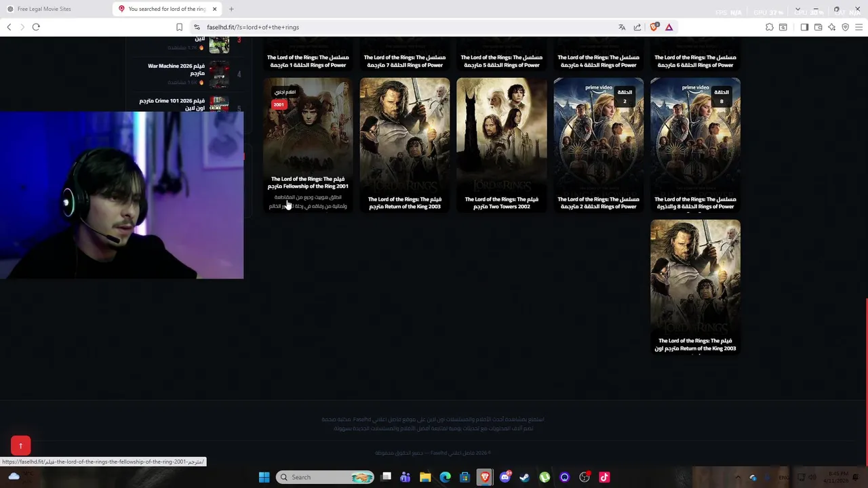Click the Two Towers 2002 title link

(502, 203)
